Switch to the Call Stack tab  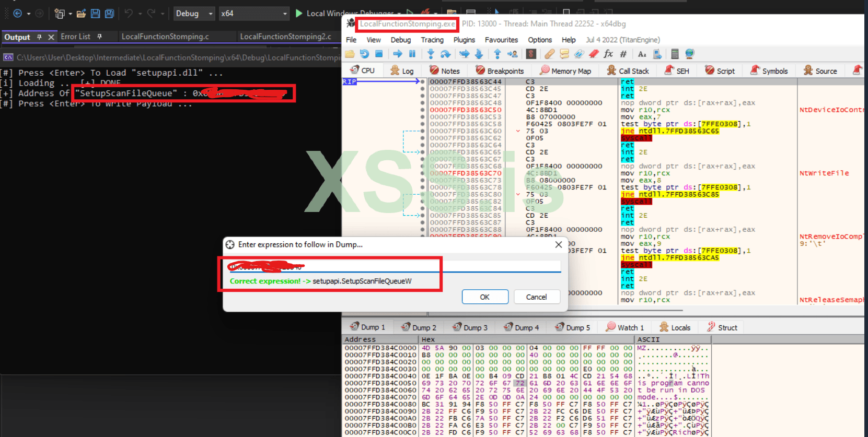tap(628, 70)
